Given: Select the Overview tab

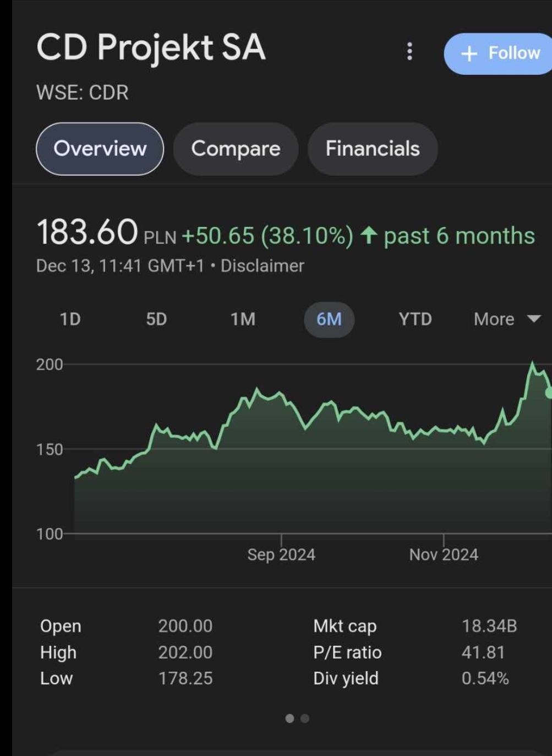Looking at the screenshot, I should [x=100, y=149].
